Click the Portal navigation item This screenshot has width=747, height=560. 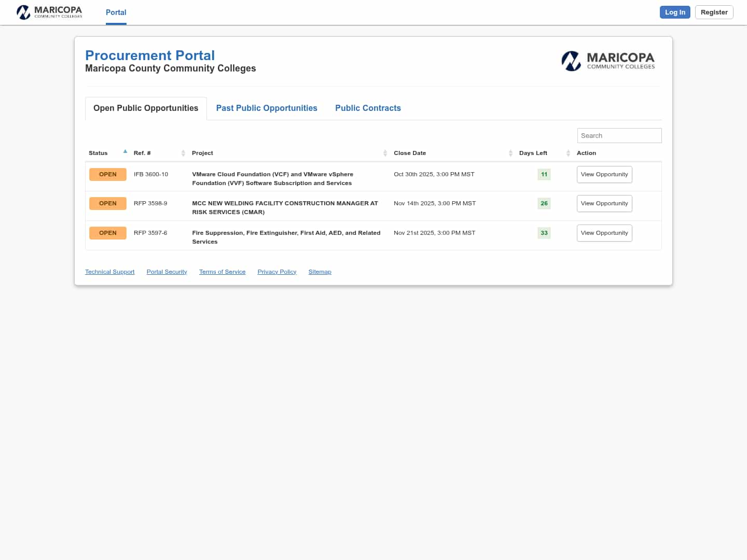[116, 12]
